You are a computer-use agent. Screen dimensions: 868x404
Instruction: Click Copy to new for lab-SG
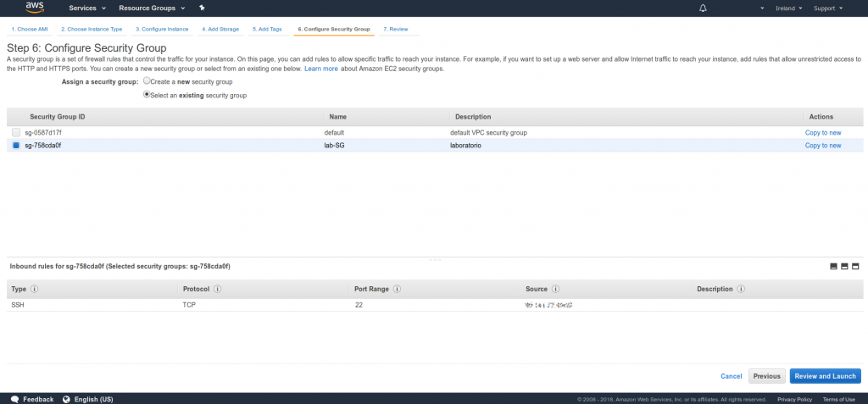click(822, 146)
